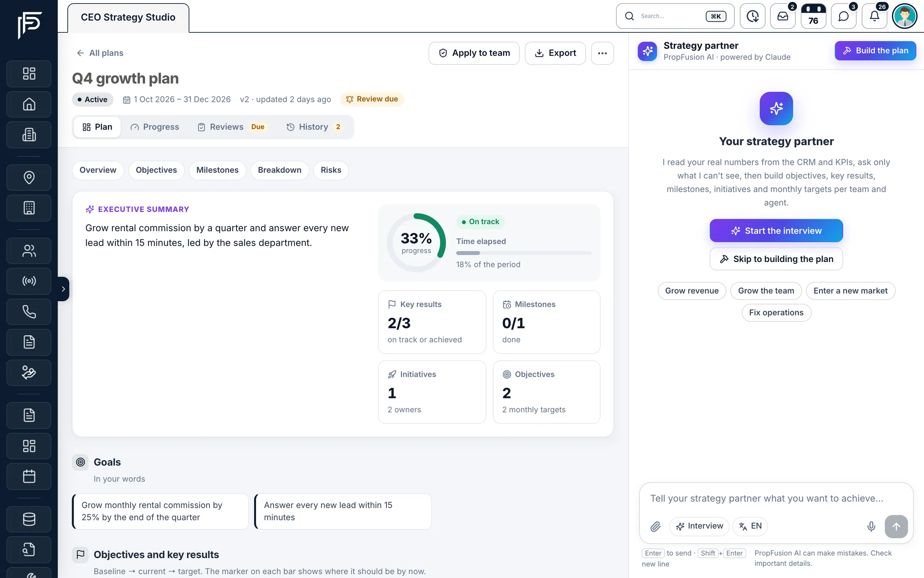Focus the Search field in top bar

675,16
